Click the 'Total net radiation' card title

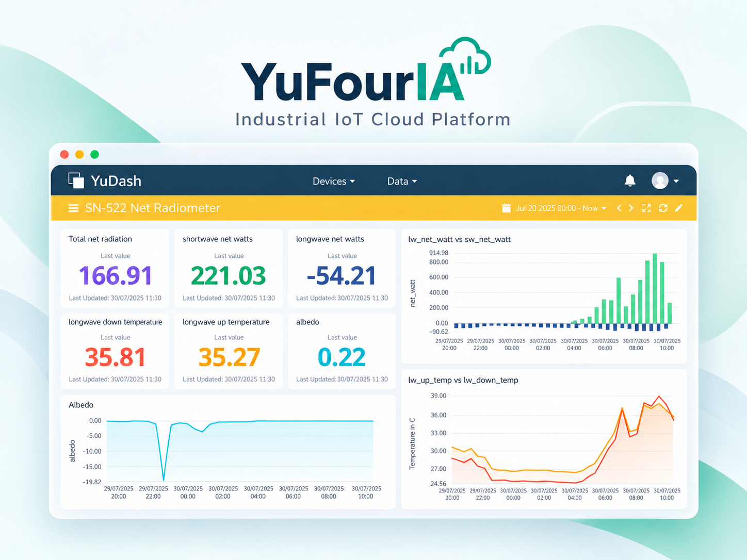[x=100, y=239]
